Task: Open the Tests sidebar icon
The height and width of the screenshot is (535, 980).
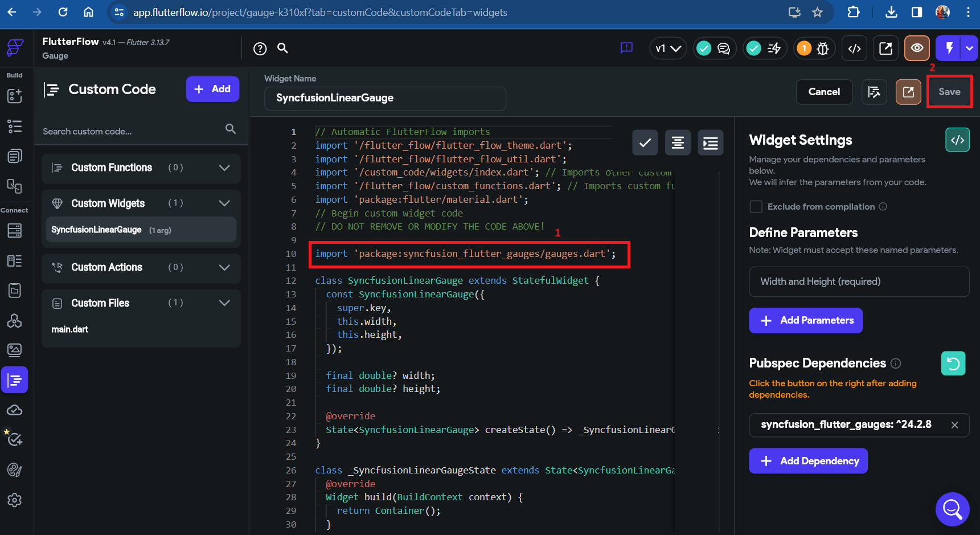Action: tap(14, 438)
